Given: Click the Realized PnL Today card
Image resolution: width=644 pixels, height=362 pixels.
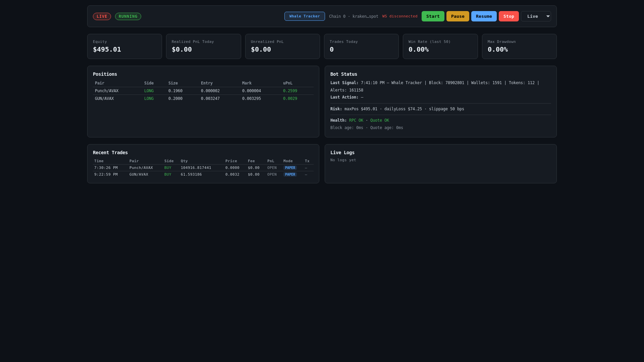Looking at the screenshot, I should click(204, 47).
